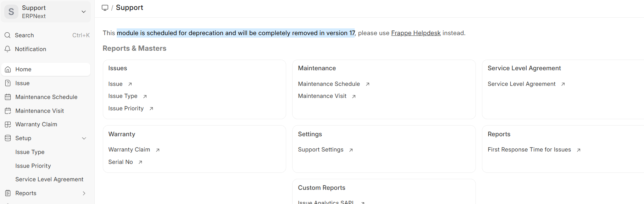The image size is (644, 204).
Task: Click the Search field in sidebar
Action: [43, 35]
